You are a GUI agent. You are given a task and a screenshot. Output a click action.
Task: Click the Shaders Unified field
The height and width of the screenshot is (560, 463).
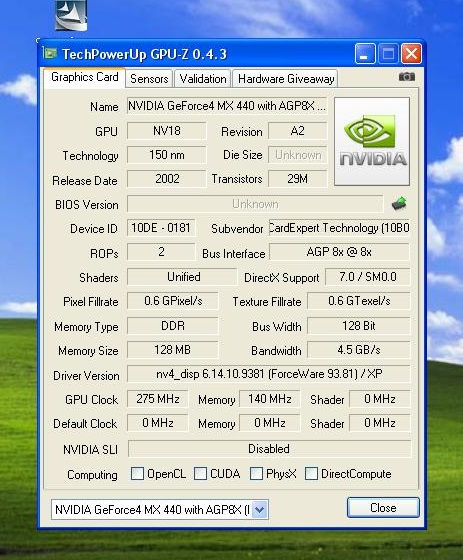click(x=182, y=277)
